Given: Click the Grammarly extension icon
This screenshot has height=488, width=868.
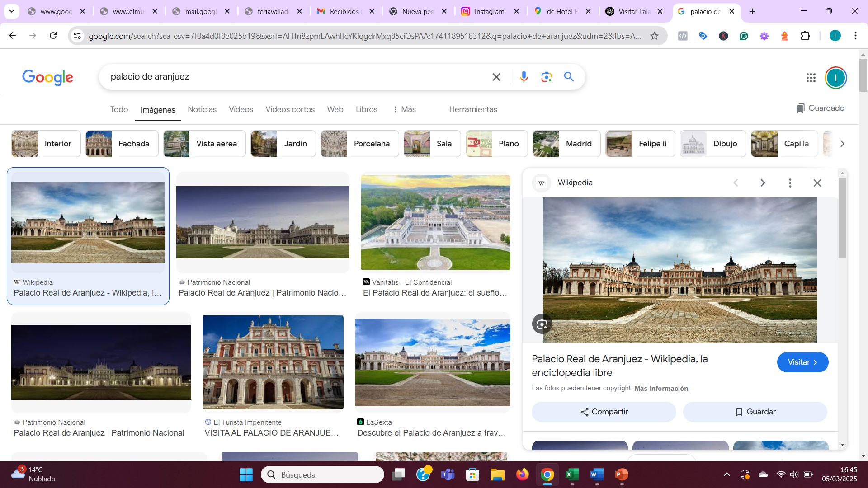Looking at the screenshot, I should (x=744, y=36).
